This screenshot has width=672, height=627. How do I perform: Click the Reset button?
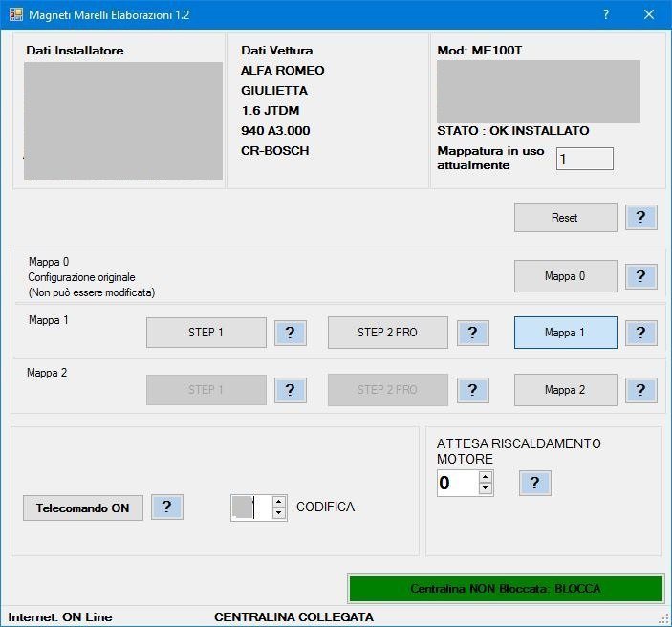coord(565,218)
